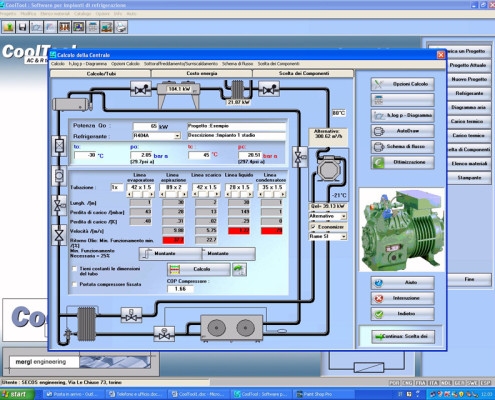Click the third main-toolbar icon, h,log p diagram
Viewport: 495px width, 400px height.
tap(37, 27)
